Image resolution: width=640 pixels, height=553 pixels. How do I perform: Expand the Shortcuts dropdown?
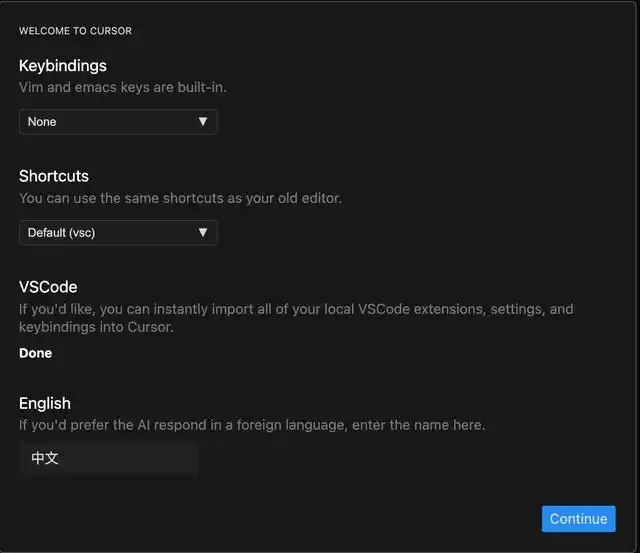click(118, 233)
